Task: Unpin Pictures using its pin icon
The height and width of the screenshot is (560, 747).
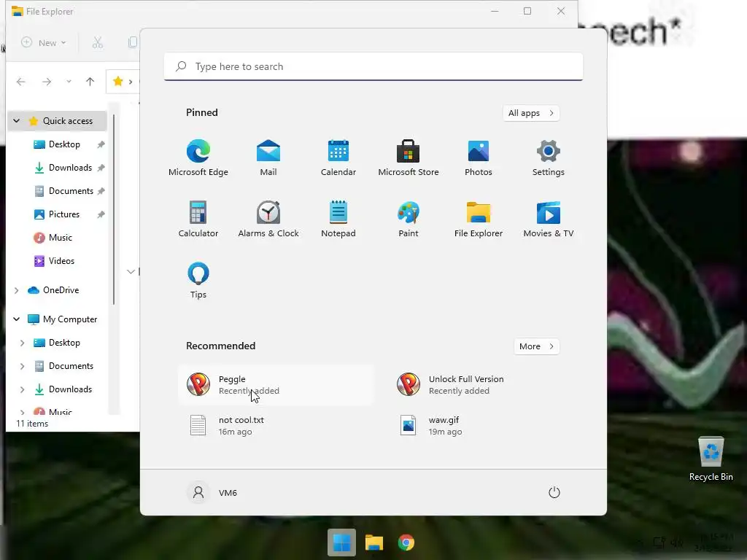Action: (101, 215)
